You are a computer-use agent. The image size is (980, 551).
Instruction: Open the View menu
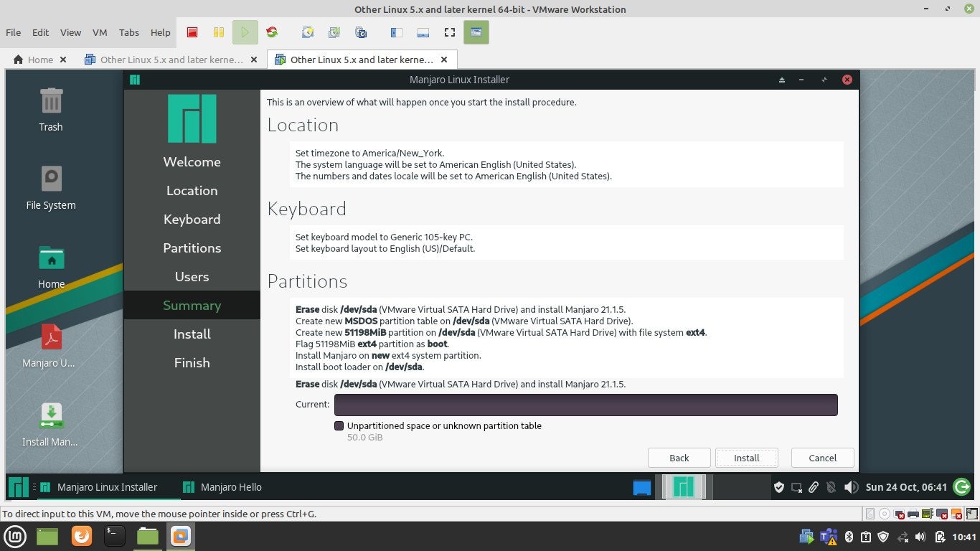coord(70,32)
